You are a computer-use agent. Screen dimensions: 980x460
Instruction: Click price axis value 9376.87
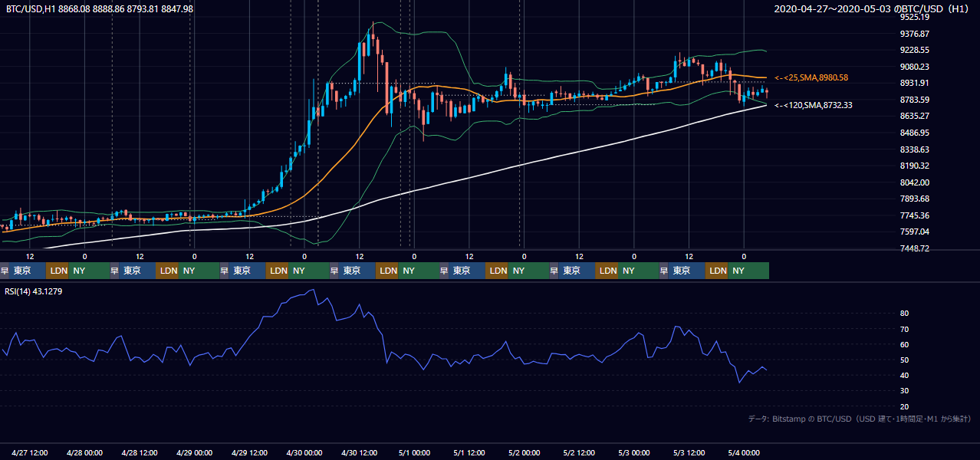[x=915, y=34]
